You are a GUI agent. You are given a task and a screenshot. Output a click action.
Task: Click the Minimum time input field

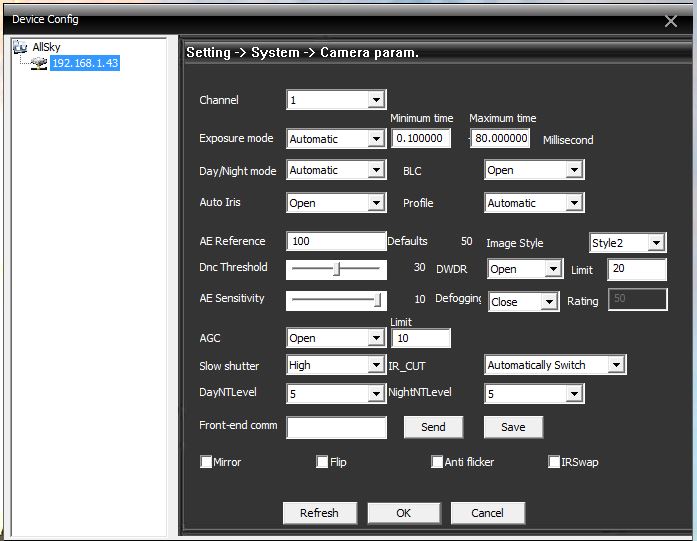pyautogui.click(x=421, y=138)
